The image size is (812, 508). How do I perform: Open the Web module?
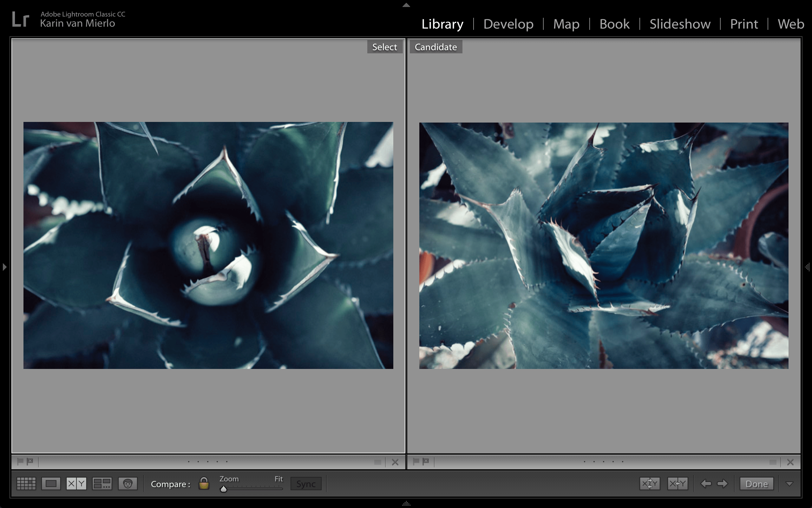(791, 24)
